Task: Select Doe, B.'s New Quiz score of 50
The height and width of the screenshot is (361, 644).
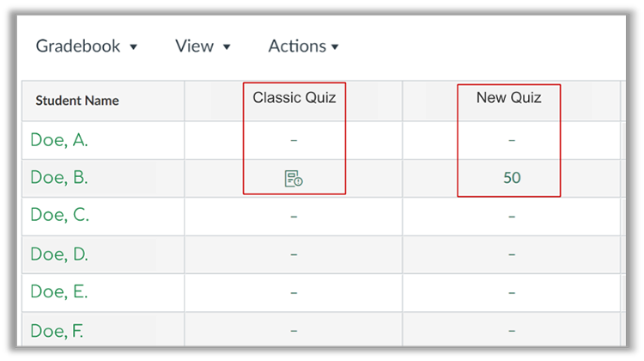Action: pos(512,179)
